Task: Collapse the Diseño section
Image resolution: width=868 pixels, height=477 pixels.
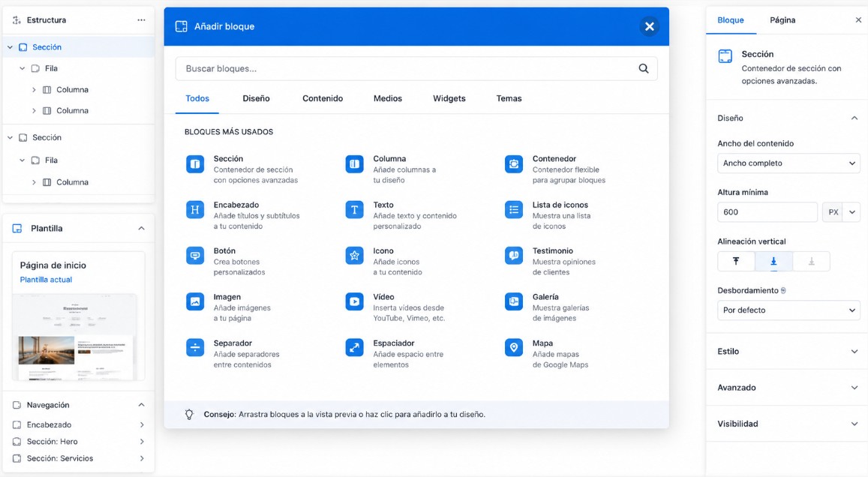Action: click(854, 118)
